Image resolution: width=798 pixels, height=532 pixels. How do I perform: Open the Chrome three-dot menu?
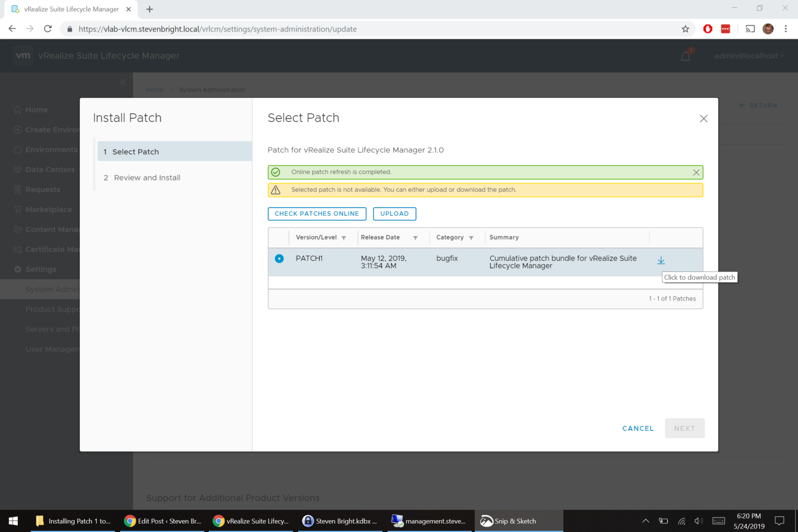[x=786, y=29]
